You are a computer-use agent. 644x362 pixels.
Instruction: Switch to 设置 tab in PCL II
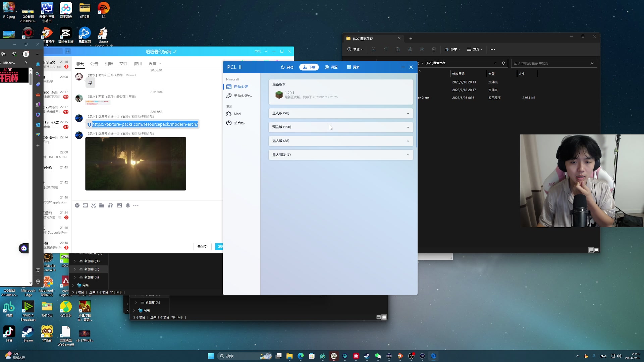pos(331,67)
